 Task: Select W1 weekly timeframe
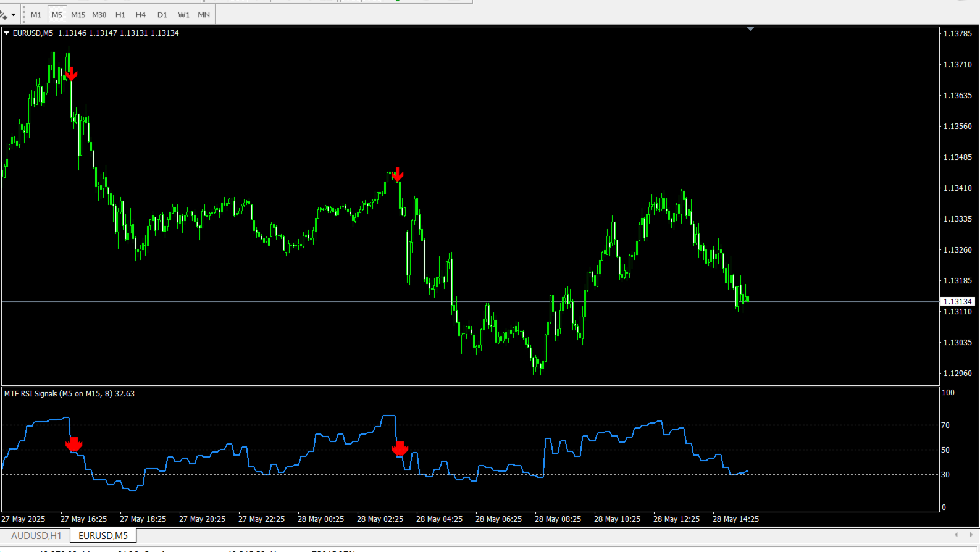pos(183,15)
